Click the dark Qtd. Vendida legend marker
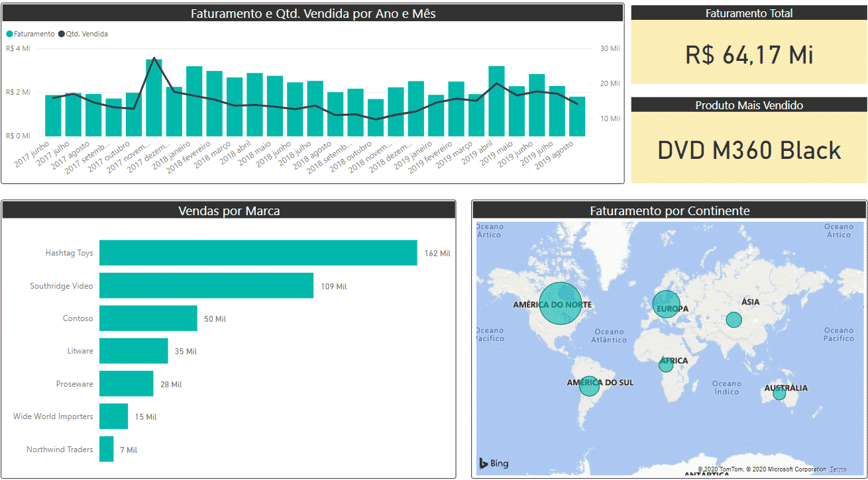Image resolution: width=868 pixels, height=480 pixels. click(x=62, y=32)
